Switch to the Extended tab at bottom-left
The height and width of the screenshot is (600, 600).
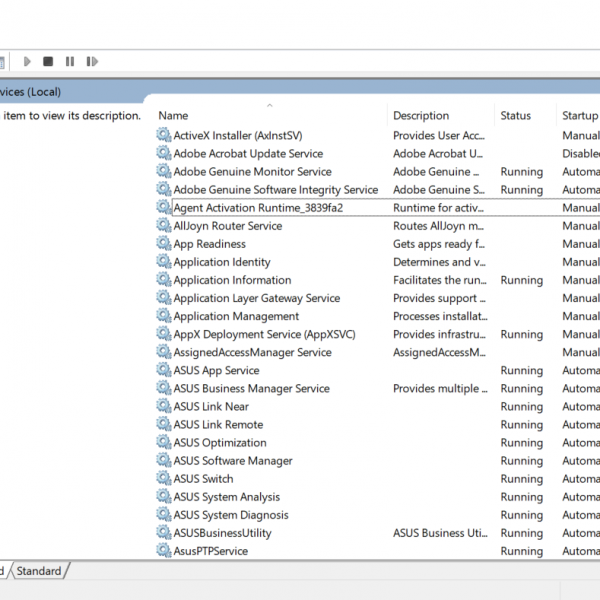click(x=3, y=571)
